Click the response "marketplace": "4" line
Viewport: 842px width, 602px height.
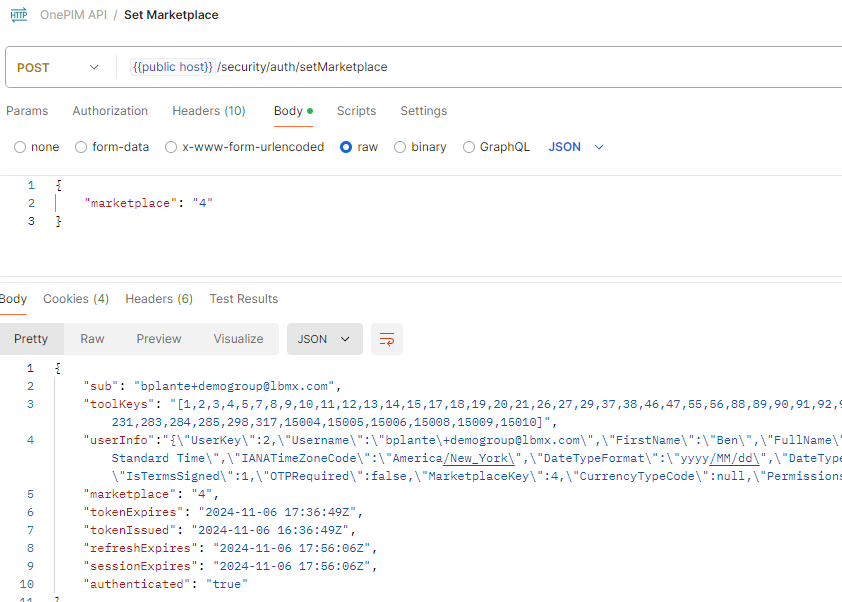(x=150, y=494)
